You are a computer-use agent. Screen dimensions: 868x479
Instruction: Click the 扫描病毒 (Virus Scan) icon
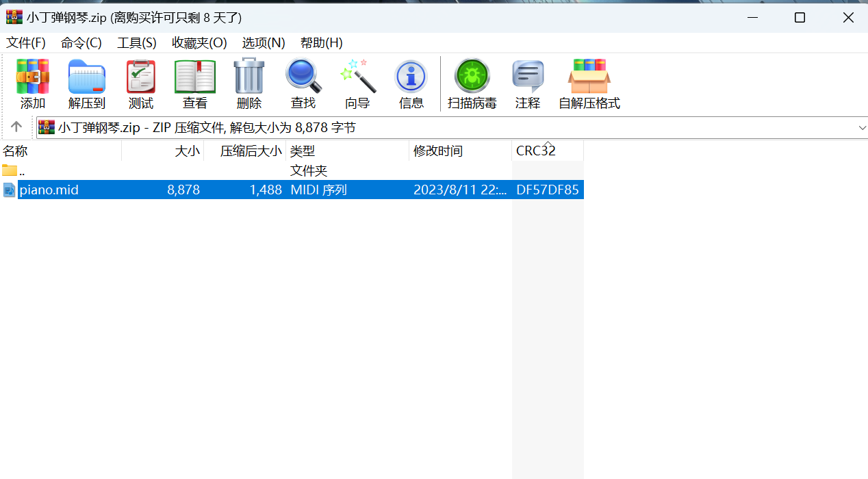(472, 77)
